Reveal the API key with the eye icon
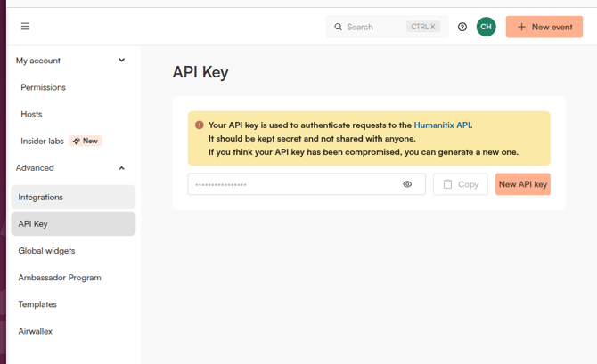 pyautogui.click(x=407, y=184)
